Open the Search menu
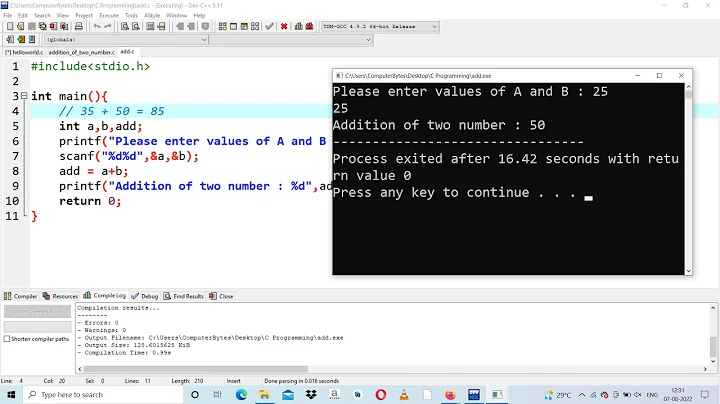The width and height of the screenshot is (720, 404). 42,15
